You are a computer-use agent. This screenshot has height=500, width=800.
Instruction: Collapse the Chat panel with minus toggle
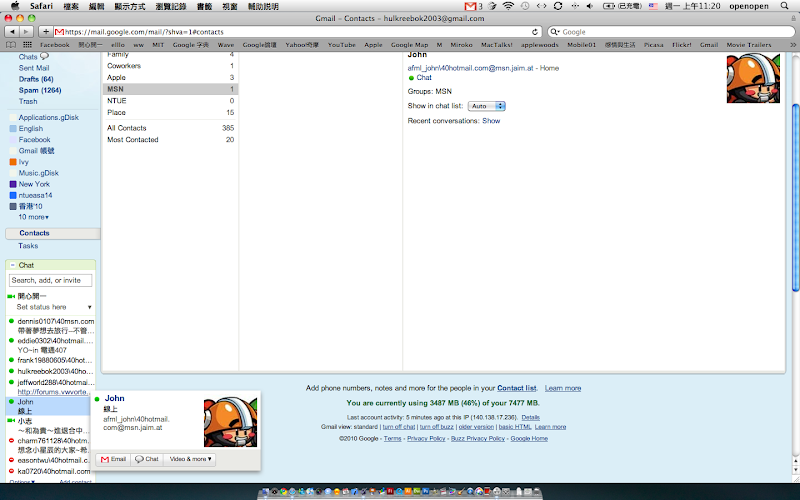pos(13,265)
